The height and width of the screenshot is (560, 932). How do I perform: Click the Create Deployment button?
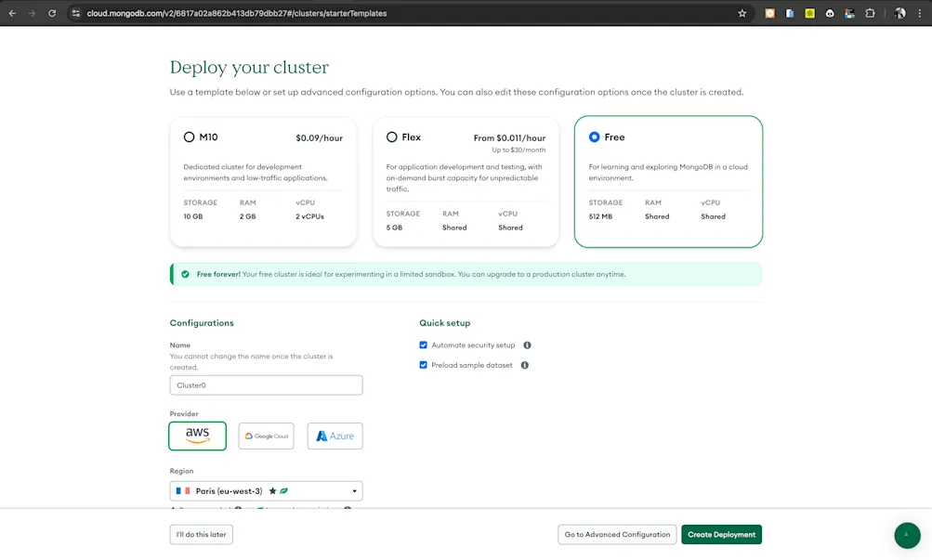click(721, 534)
